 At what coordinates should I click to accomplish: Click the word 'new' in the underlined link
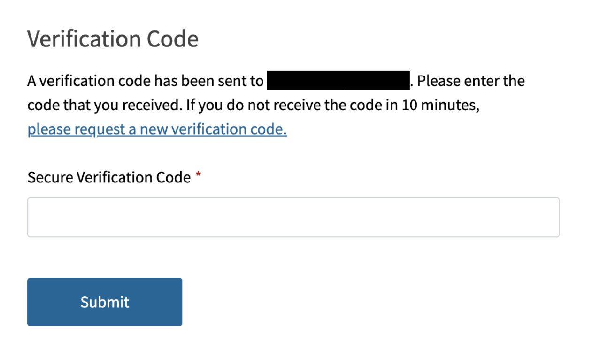154,129
